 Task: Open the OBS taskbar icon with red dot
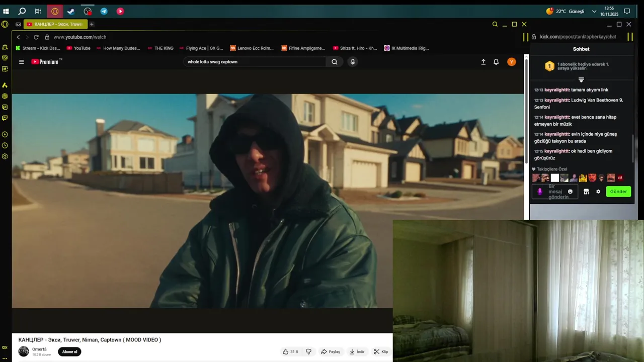coord(88,11)
